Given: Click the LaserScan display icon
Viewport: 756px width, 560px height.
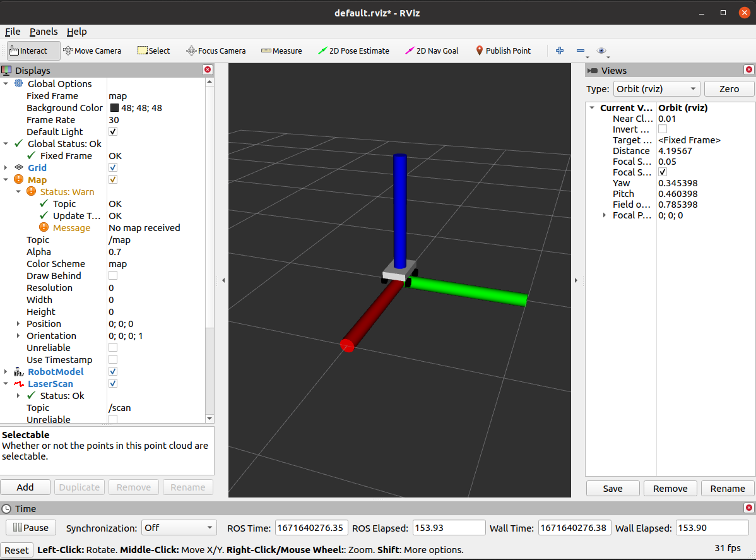Looking at the screenshot, I should (19, 383).
